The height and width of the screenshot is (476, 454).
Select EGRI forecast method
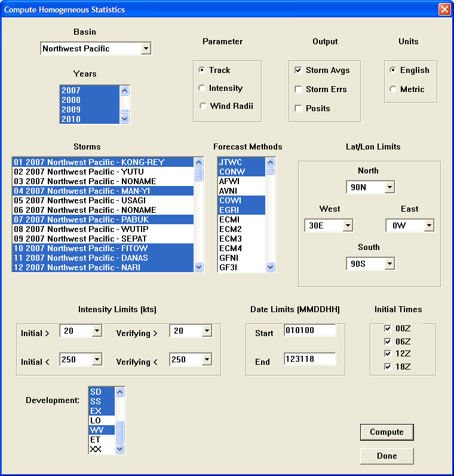coord(241,210)
